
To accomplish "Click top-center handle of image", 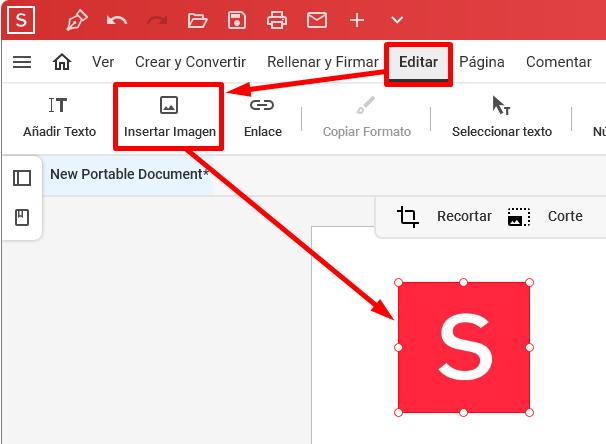I will click(463, 282).
